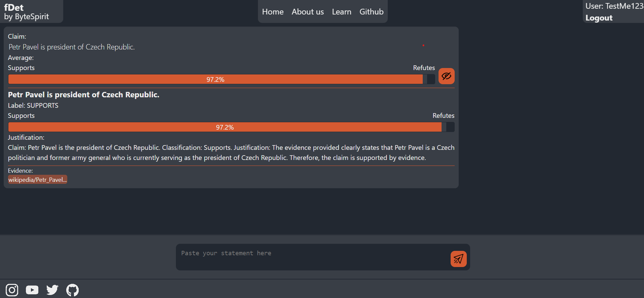Click the bold Petr Pavel claim heading
Image resolution: width=644 pixels, height=298 pixels.
[x=84, y=95]
